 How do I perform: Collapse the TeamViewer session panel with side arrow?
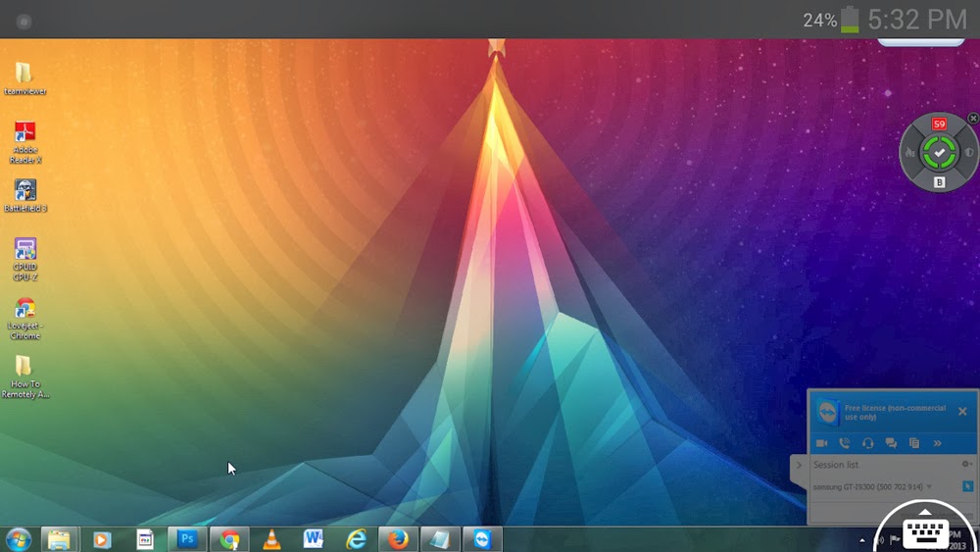(799, 465)
